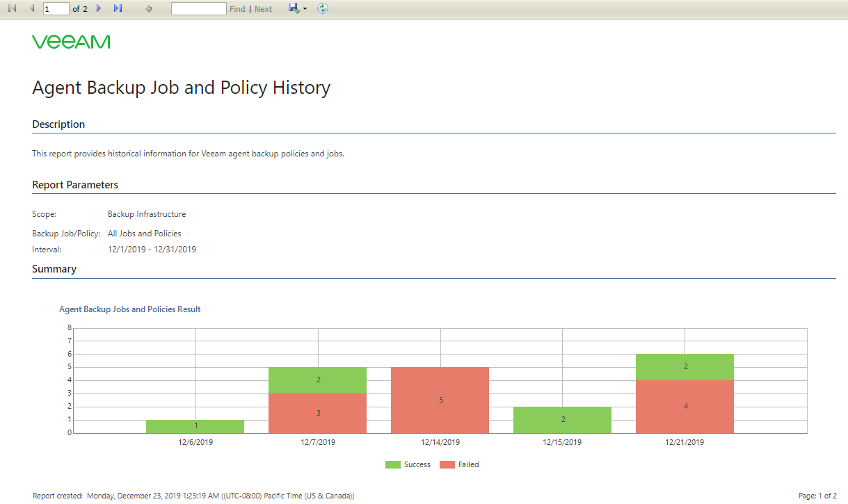Select the 12/14/2019 failed bar showing 5
Image resolution: width=848 pixels, height=504 pixels.
440,400
